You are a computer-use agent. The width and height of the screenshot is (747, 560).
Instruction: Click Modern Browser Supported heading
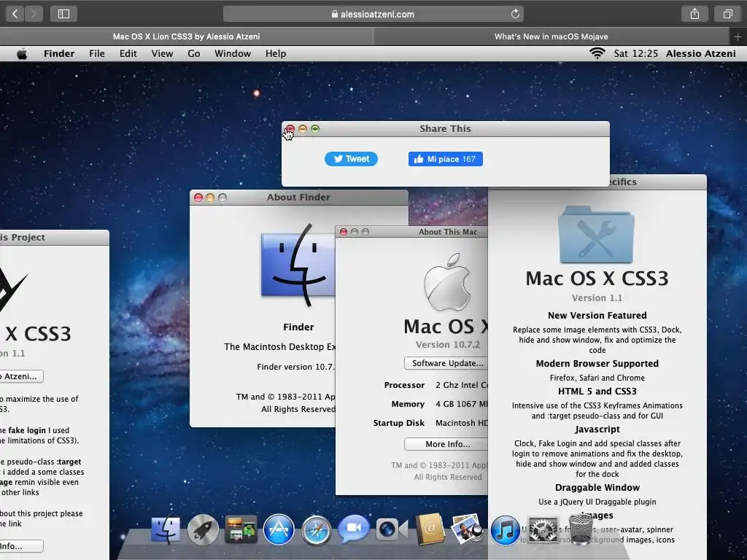(x=597, y=363)
